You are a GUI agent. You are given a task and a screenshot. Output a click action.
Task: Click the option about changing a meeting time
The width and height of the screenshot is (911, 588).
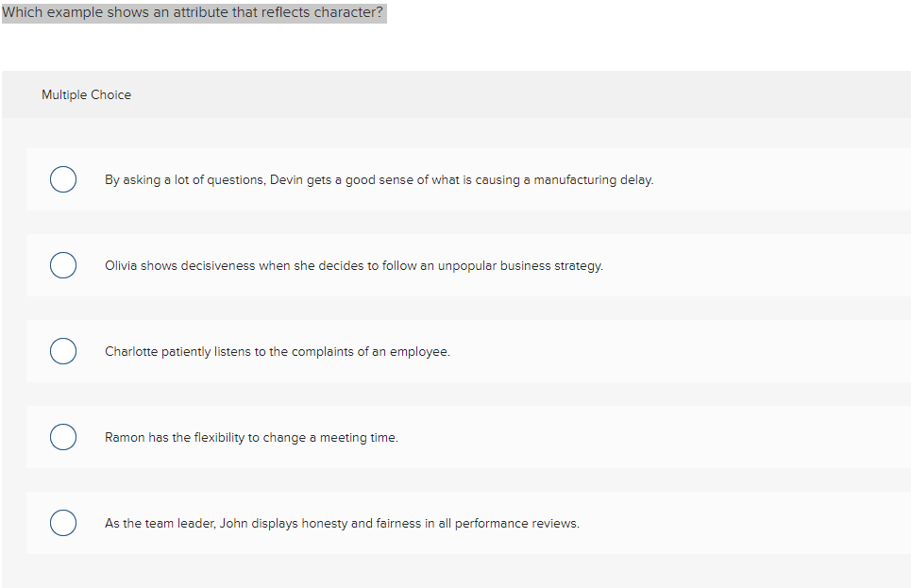point(251,437)
